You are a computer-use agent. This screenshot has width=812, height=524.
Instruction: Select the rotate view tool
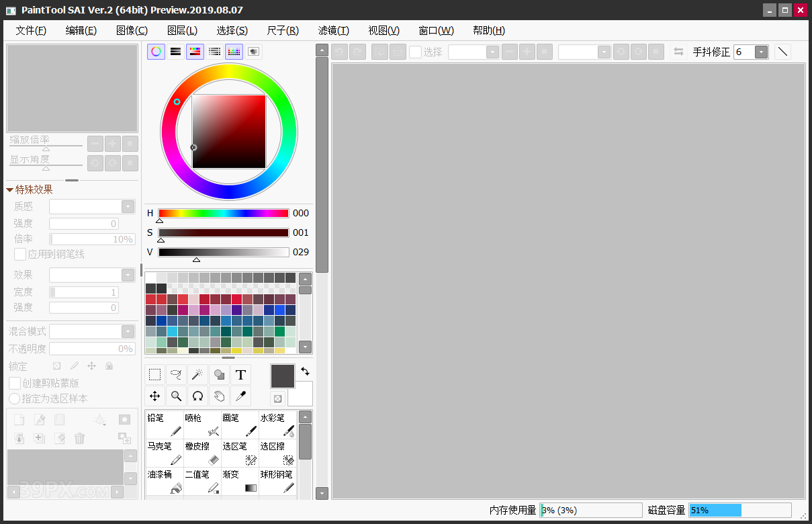coord(197,396)
